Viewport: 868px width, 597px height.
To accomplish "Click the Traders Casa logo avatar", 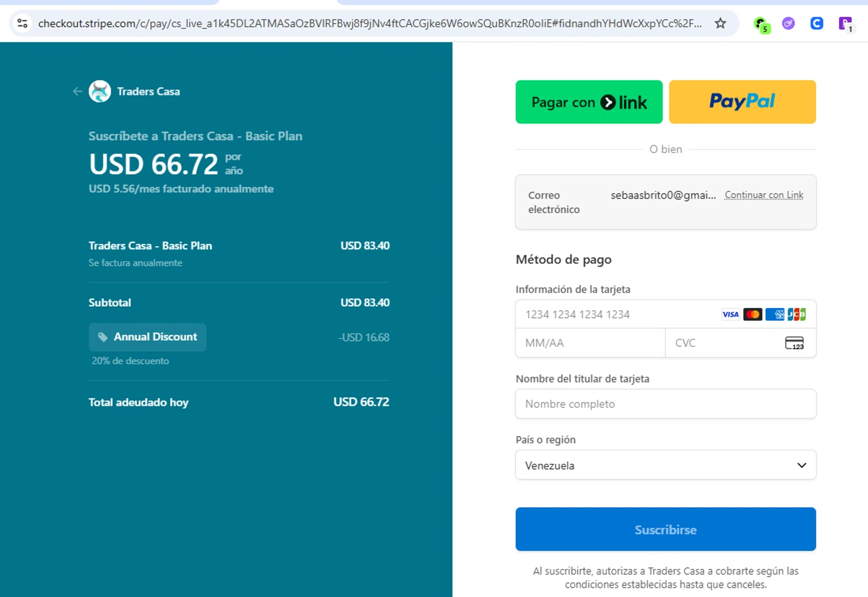I will tap(100, 91).
